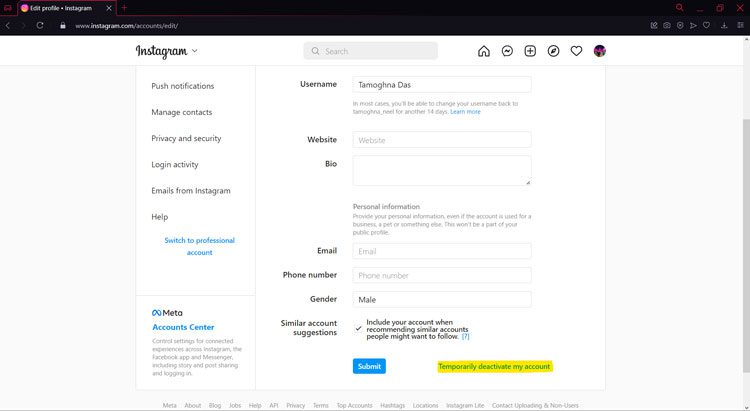Bookmark page with browser heart icon
Screen dimensions: 750x411
(706, 25)
